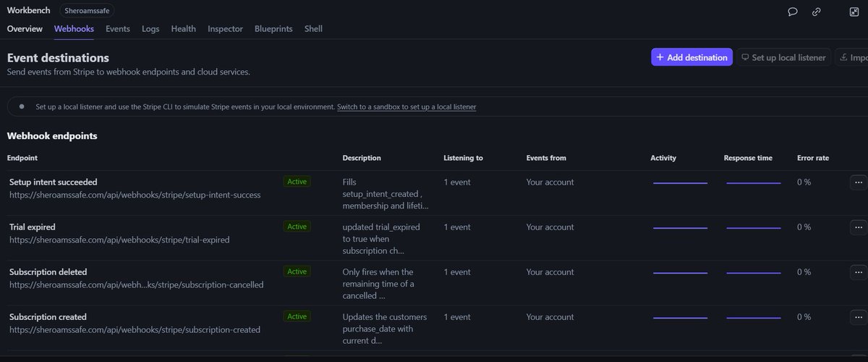The image size is (868, 362).
Task: Click the Add destination button
Action: coord(692,57)
